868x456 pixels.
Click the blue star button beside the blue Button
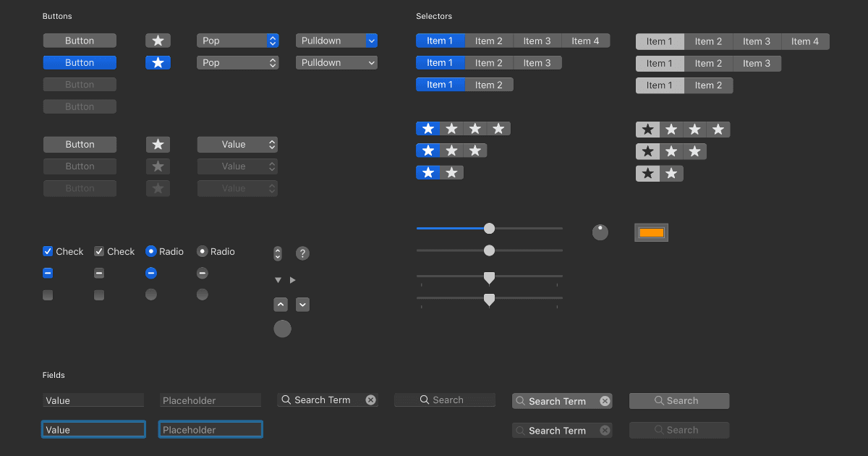158,63
